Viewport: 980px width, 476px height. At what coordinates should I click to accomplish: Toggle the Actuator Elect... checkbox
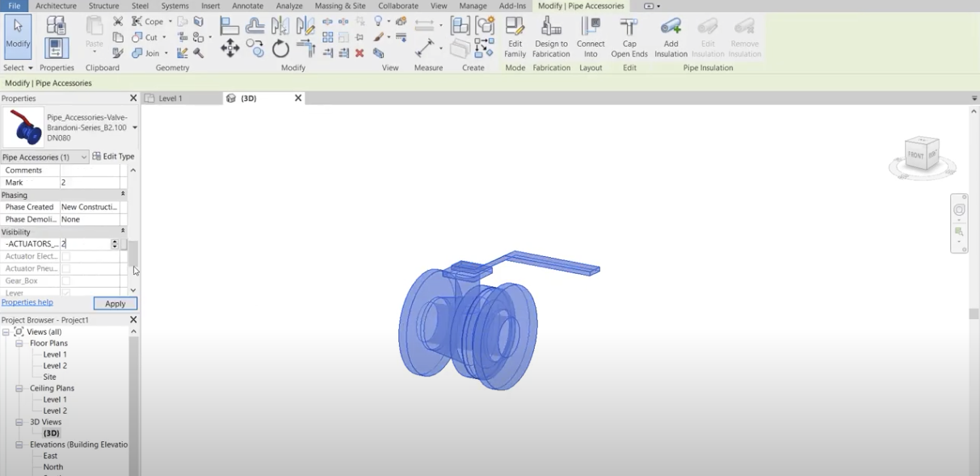tap(66, 256)
